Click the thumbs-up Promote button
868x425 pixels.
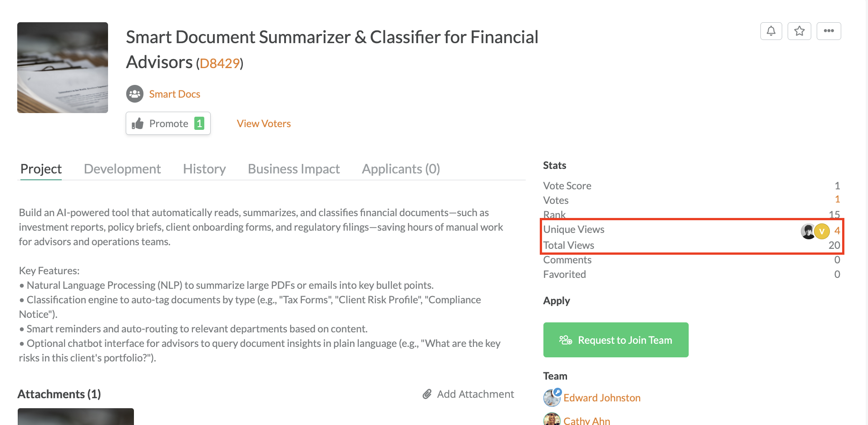(168, 124)
